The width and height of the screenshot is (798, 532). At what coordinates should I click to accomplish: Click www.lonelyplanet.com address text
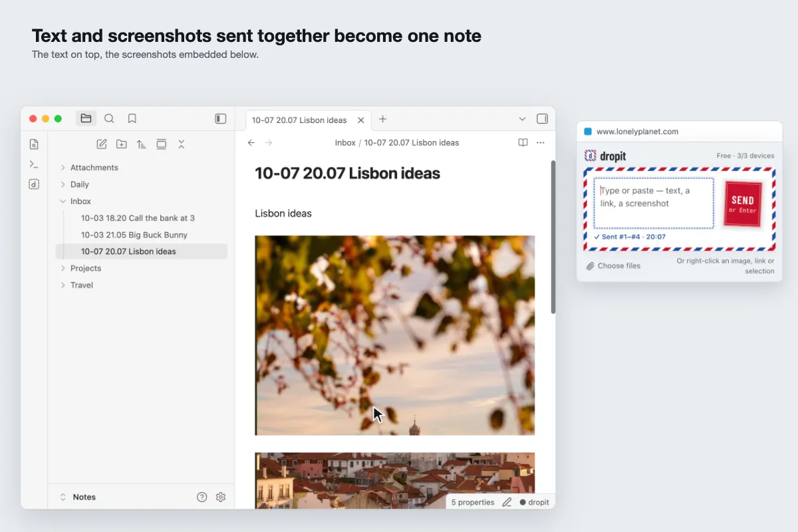637,132
